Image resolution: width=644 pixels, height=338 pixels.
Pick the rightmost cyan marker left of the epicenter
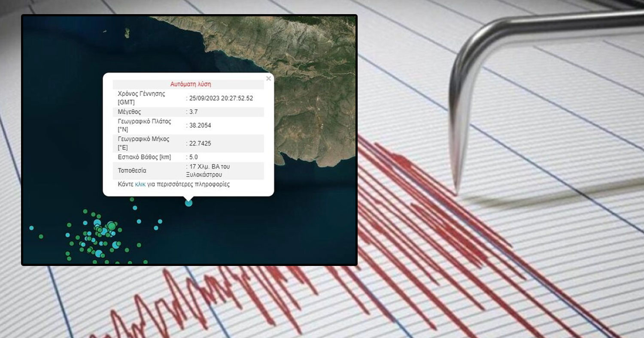(160, 221)
